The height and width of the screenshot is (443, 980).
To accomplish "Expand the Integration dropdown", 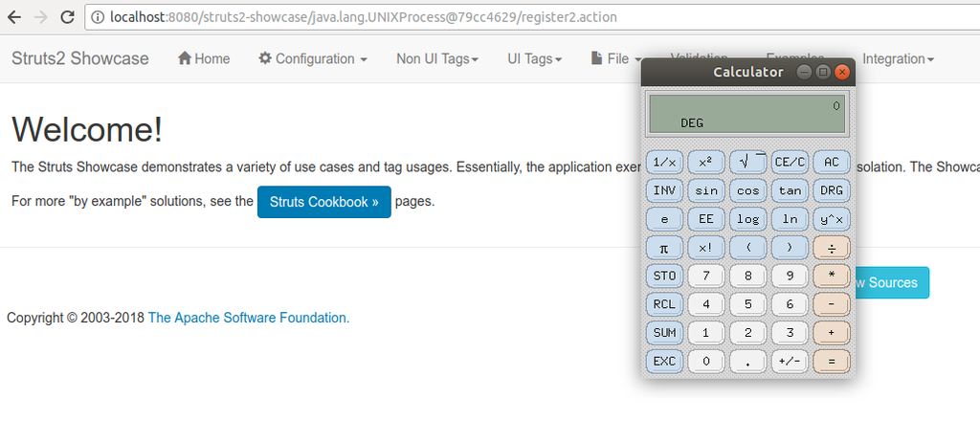I will coord(898,58).
